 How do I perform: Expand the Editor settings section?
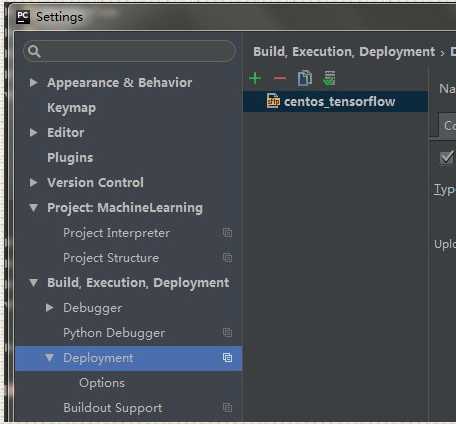33,132
